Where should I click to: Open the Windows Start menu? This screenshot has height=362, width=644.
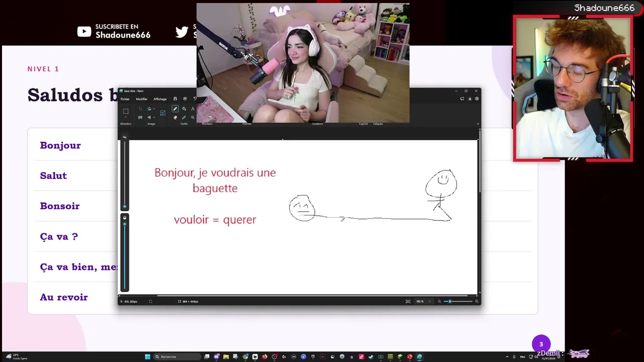(147, 357)
